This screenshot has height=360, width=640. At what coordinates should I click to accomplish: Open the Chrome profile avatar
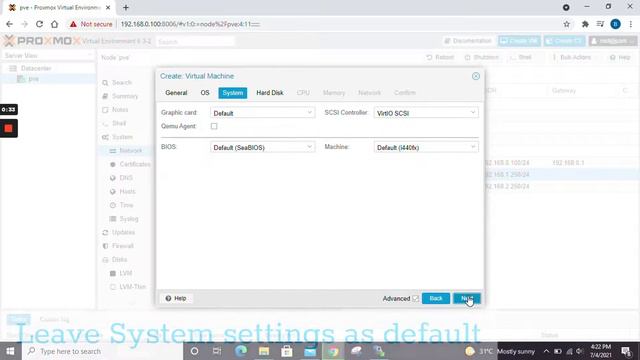(616, 24)
